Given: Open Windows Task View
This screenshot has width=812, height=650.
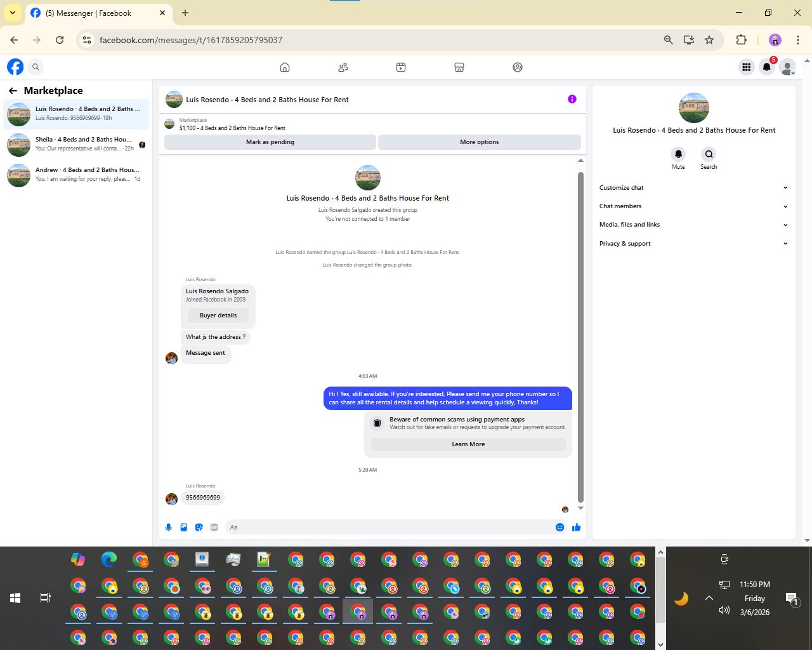Looking at the screenshot, I should click(x=46, y=598).
